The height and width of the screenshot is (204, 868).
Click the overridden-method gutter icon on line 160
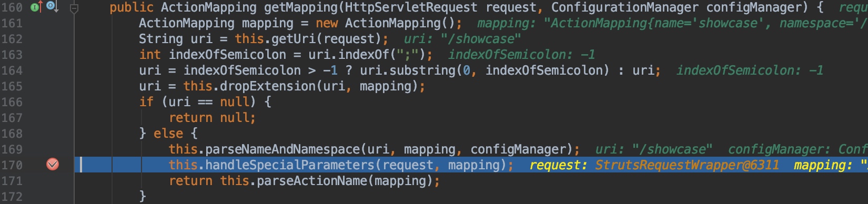tap(52, 7)
